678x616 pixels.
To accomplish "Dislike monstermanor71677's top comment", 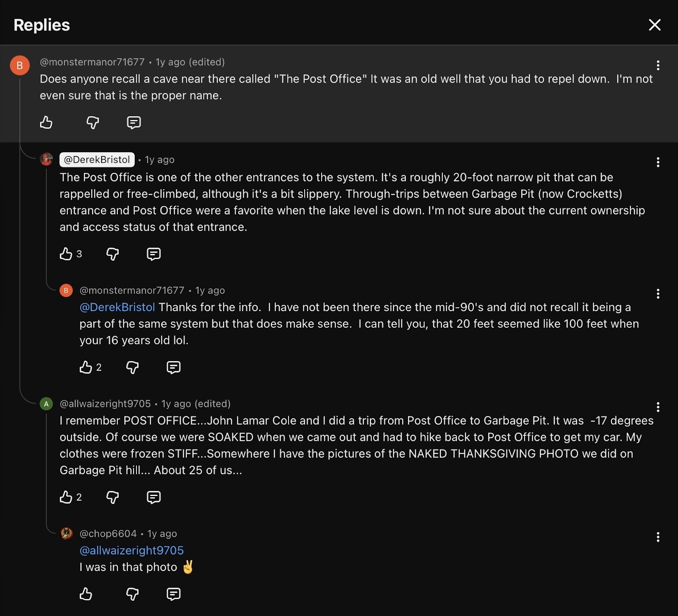I will tap(92, 123).
